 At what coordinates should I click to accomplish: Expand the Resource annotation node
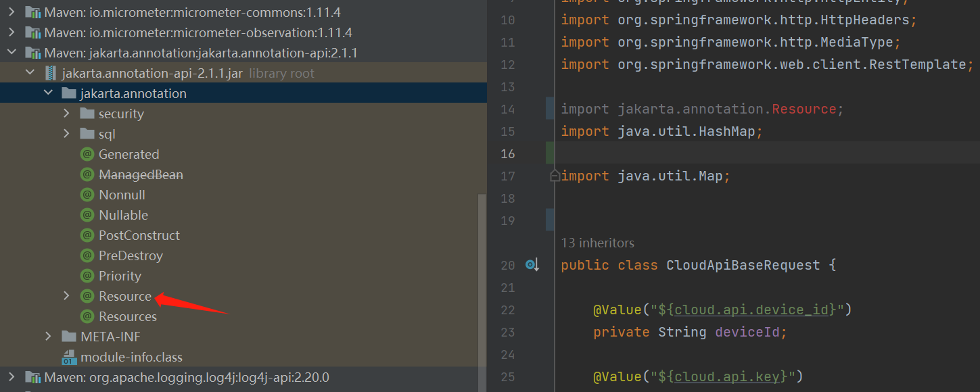(x=66, y=296)
